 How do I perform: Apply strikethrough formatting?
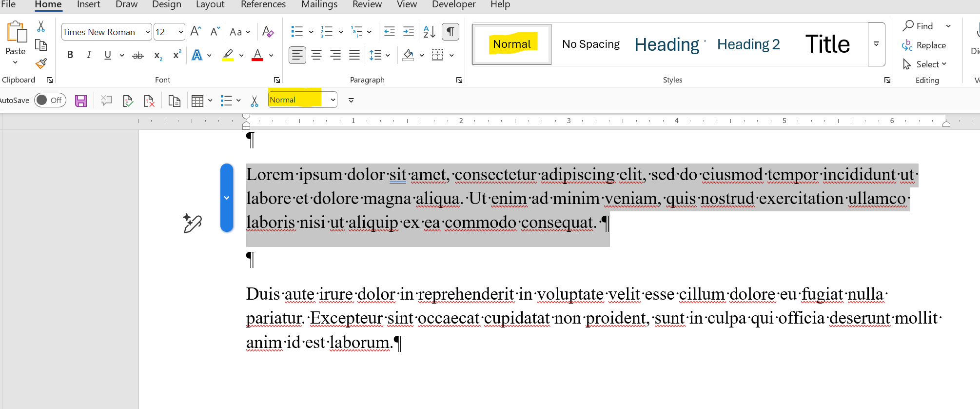click(x=138, y=55)
